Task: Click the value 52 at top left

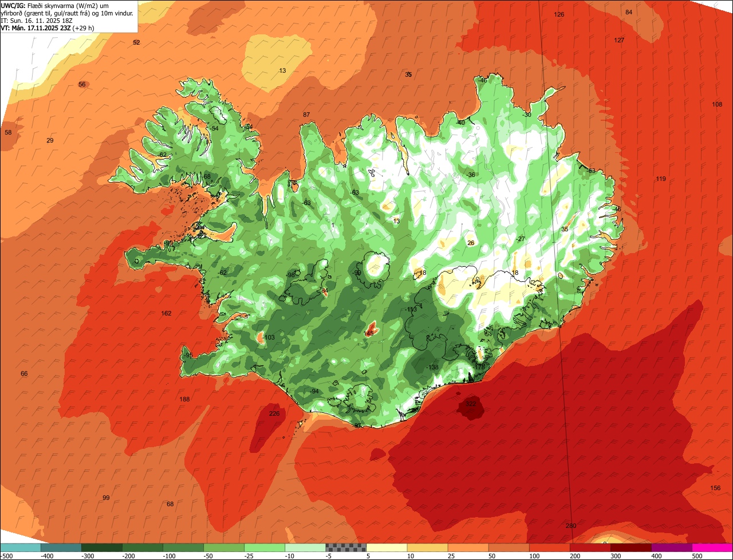Action: click(x=136, y=42)
